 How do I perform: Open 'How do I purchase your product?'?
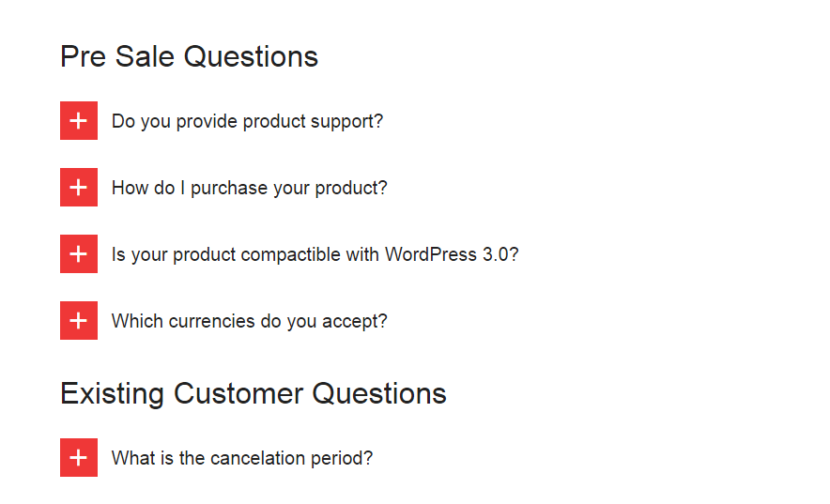click(250, 189)
